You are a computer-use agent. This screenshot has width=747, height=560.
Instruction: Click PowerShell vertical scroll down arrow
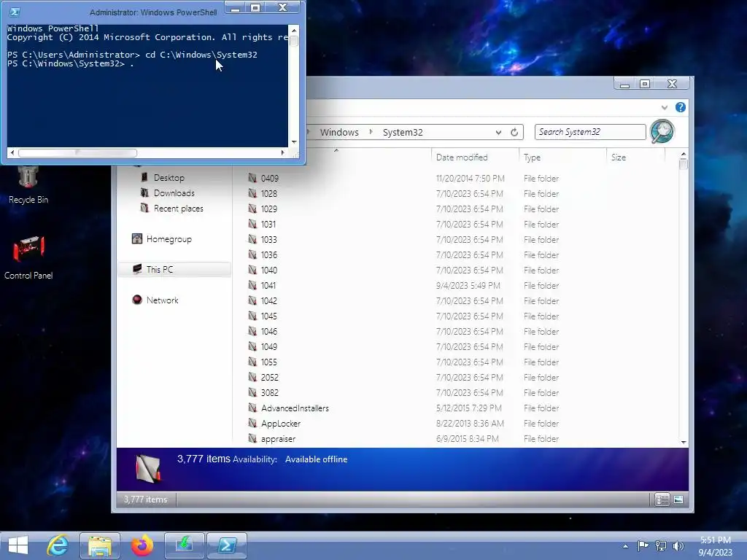tap(294, 142)
